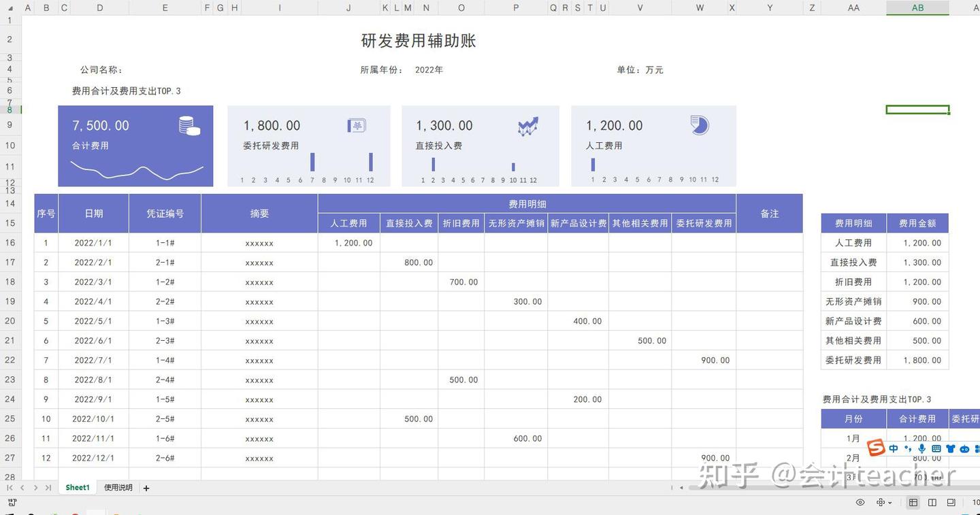
Task: Add a new sheet with plus icon
Action: pyautogui.click(x=146, y=488)
